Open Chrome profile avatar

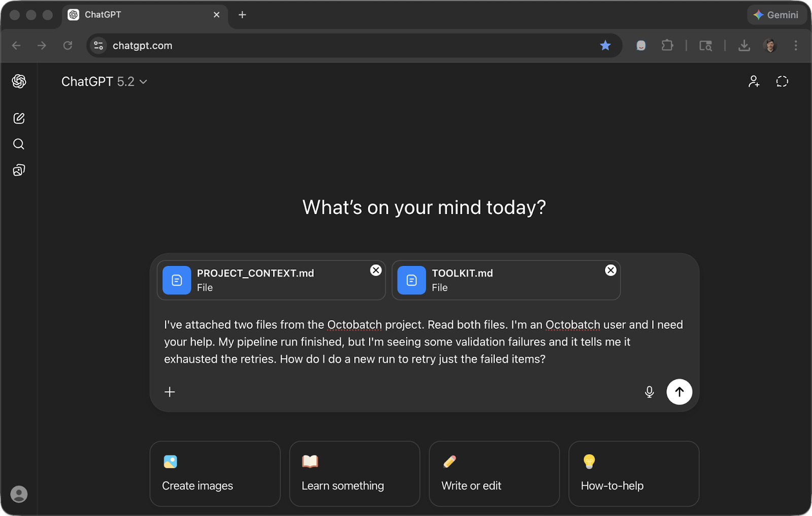click(770, 46)
